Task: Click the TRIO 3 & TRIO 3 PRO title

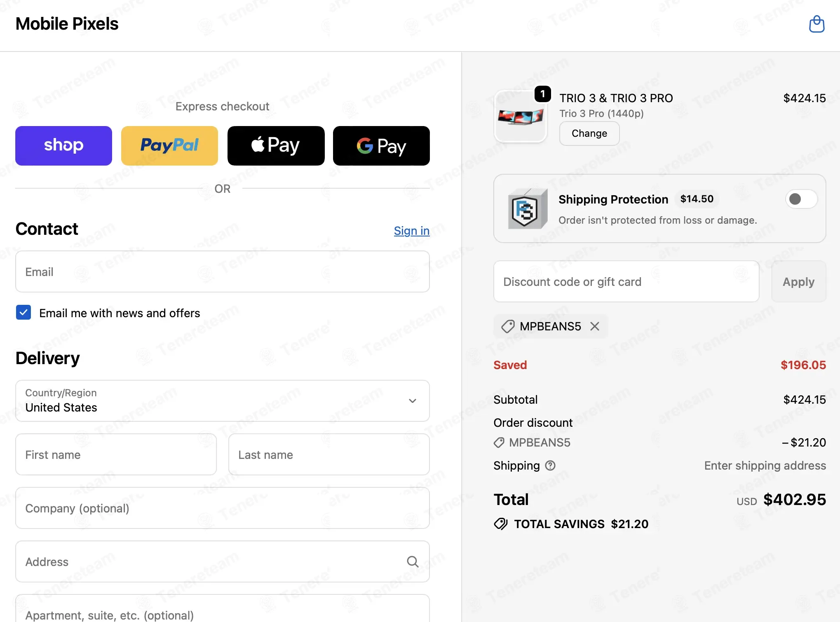Action: click(x=616, y=98)
